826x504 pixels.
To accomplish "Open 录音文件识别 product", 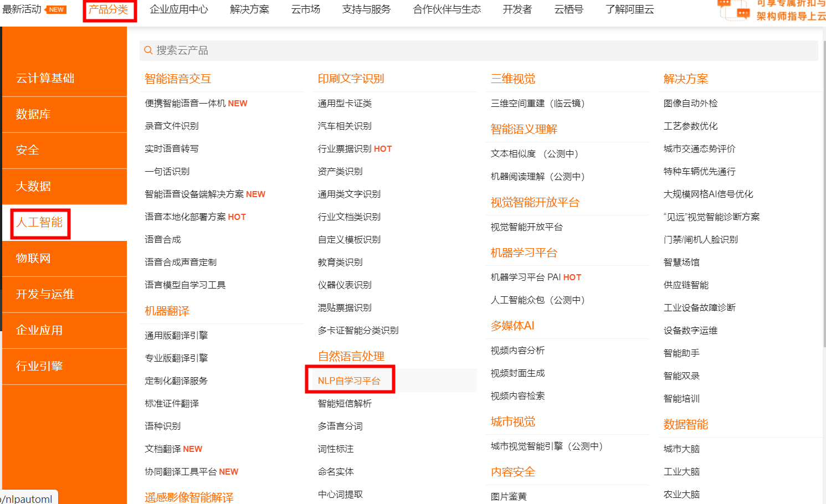I will (x=172, y=126).
